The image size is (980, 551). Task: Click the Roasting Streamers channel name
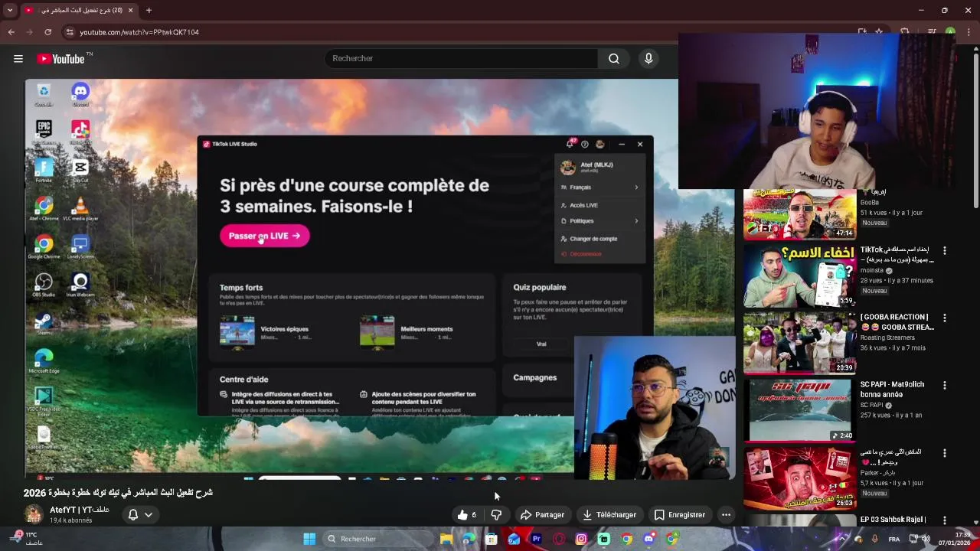tap(887, 337)
